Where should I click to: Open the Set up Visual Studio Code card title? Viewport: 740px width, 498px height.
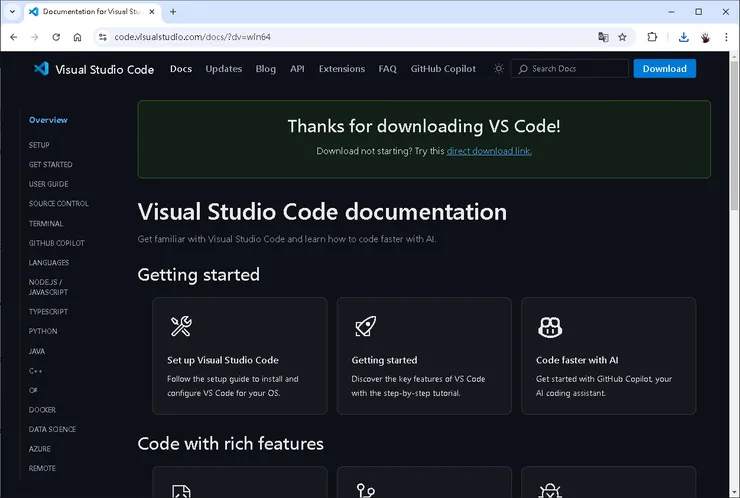click(223, 360)
